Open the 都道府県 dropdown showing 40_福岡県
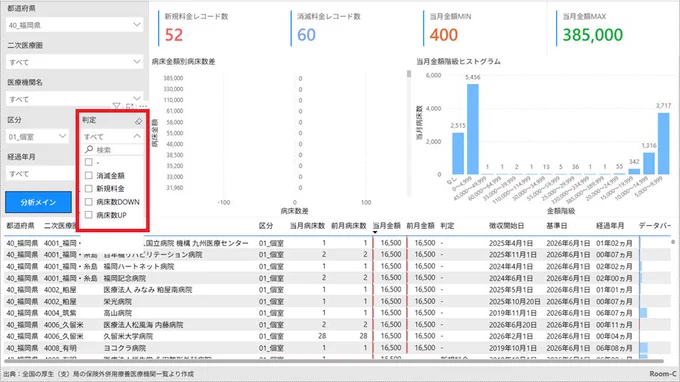 point(75,25)
